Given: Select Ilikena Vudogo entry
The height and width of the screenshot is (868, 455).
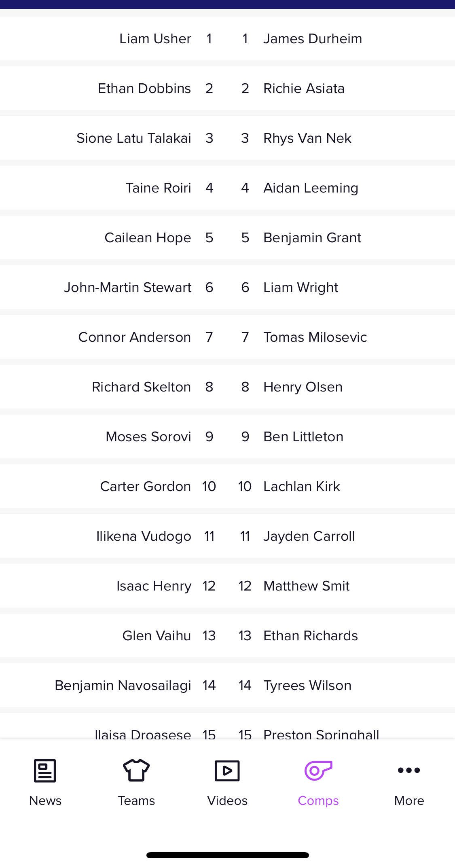Looking at the screenshot, I should [x=144, y=536].
